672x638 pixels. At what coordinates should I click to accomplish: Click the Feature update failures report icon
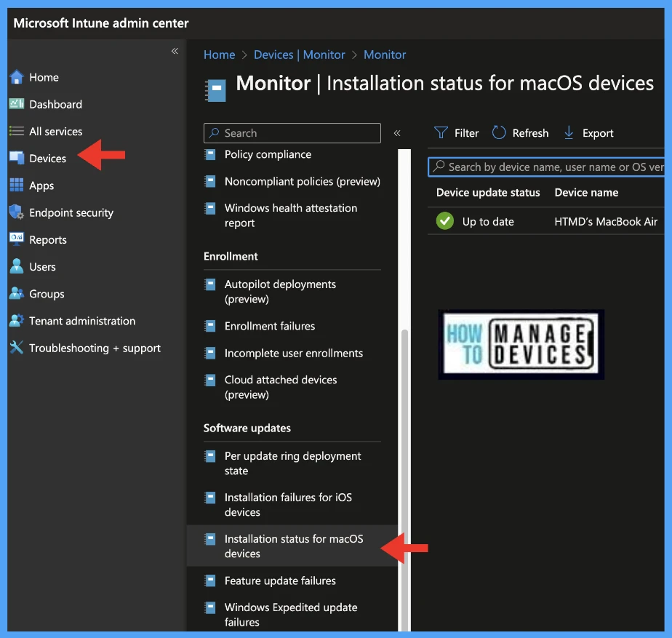point(210,581)
